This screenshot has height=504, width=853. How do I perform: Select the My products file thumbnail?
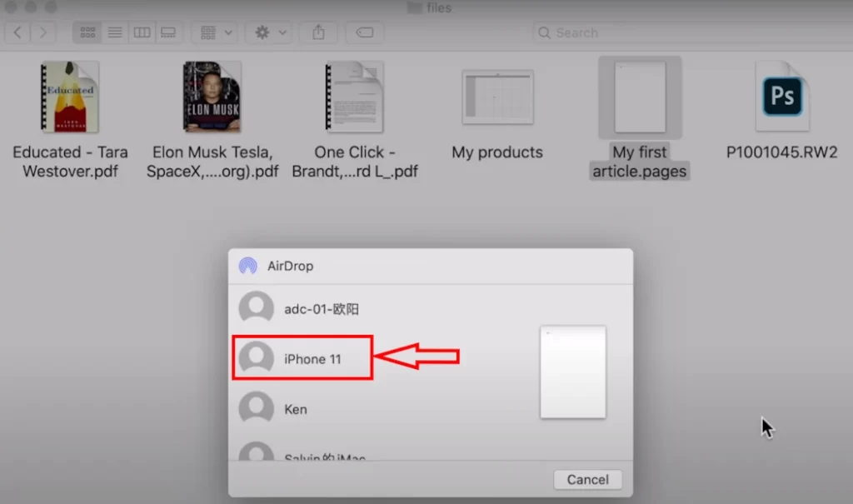[x=498, y=97]
